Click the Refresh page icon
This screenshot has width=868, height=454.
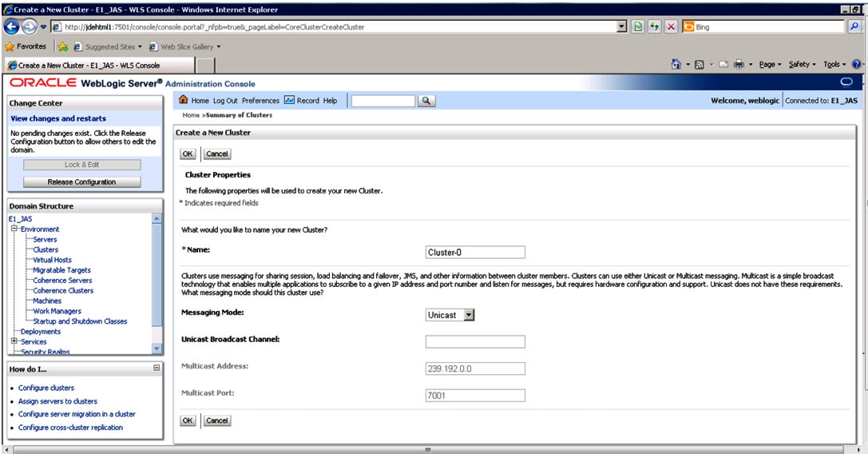[654, 26]
